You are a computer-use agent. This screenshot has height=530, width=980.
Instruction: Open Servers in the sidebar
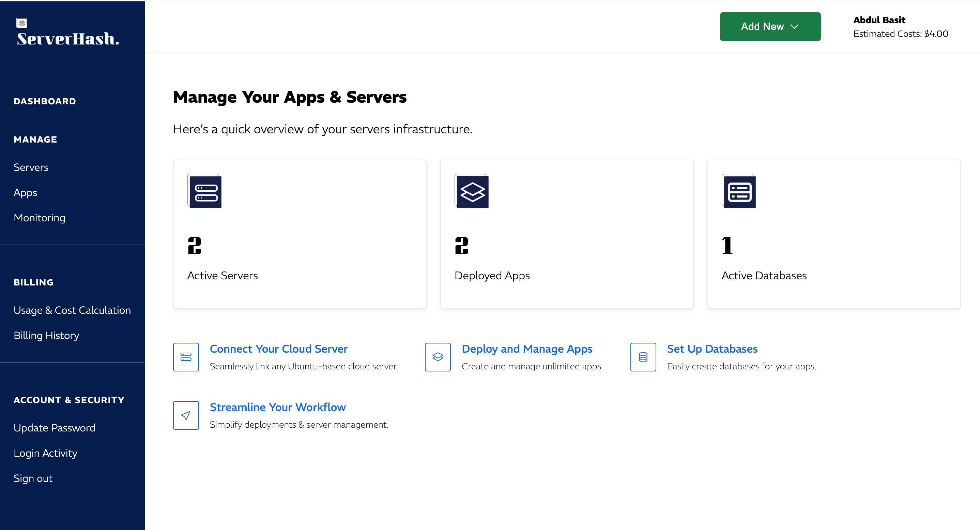[31, 167]
